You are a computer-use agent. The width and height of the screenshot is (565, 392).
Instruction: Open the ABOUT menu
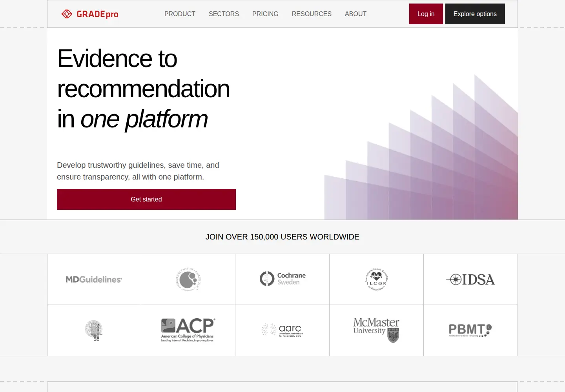tap(355, 14)
